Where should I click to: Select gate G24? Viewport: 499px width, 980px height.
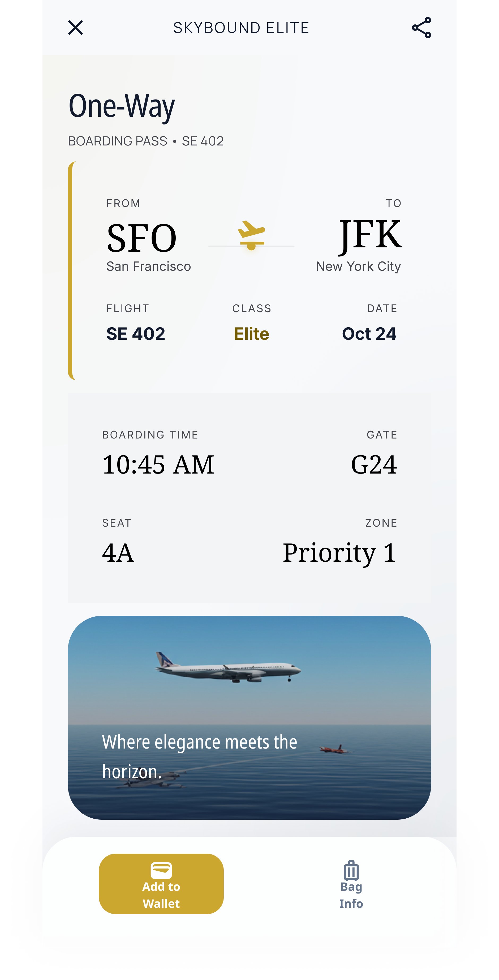tap(374, 465)
